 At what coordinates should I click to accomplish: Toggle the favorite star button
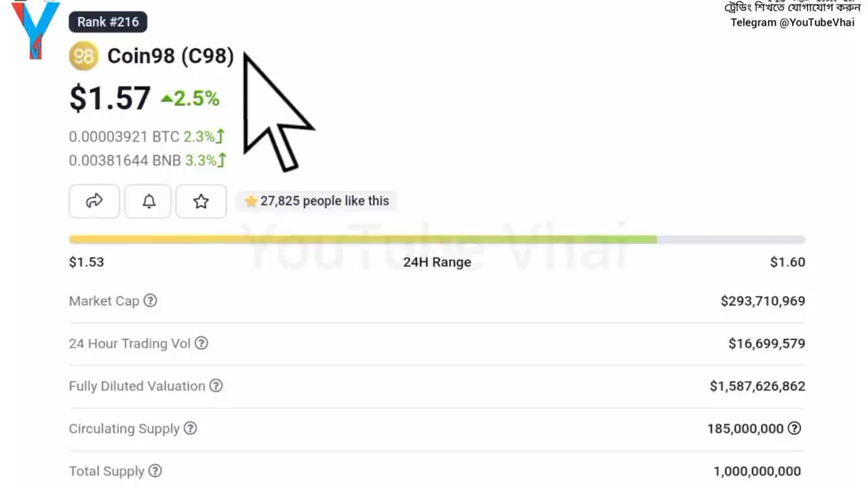(x=201, y=201)
